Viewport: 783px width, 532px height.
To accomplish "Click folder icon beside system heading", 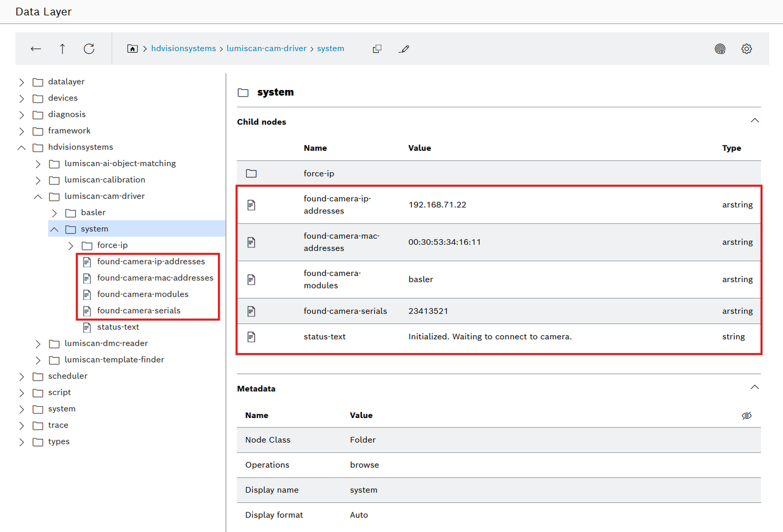I will 243,93.
